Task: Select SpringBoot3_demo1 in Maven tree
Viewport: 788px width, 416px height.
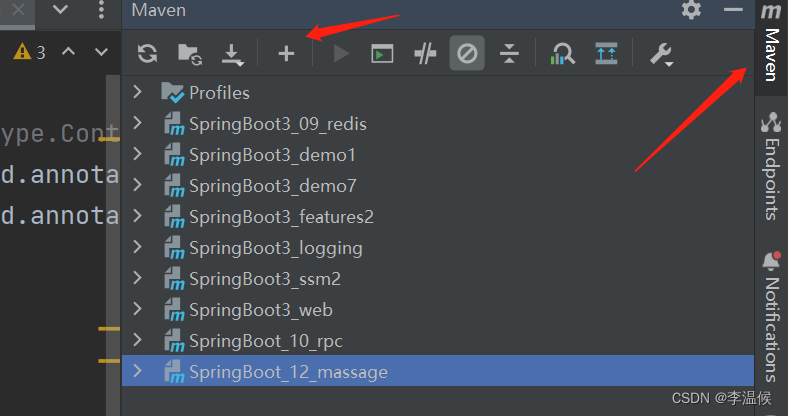Action: click(x=272, y=155)
